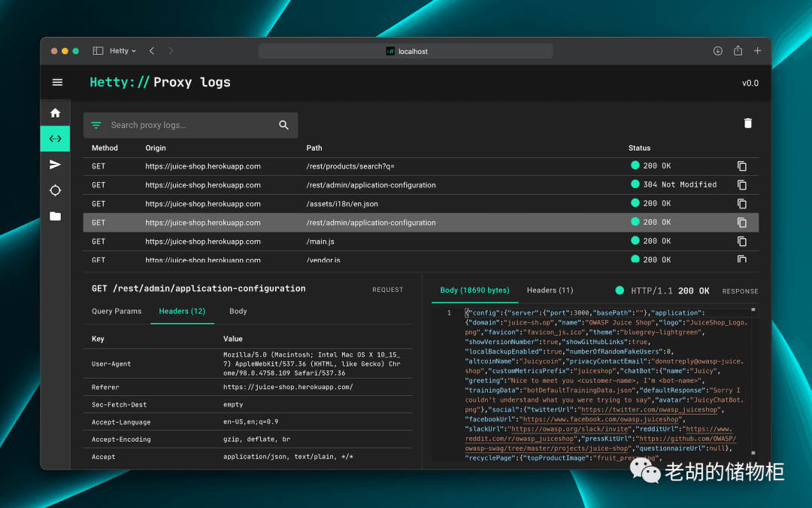Select the /rest/products/search?q= log row
The image size is (812, 508).
[x=421, y=166]
